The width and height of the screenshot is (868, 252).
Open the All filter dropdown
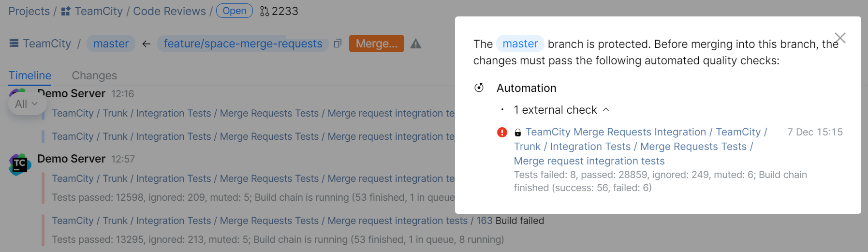tap(27, 104)
